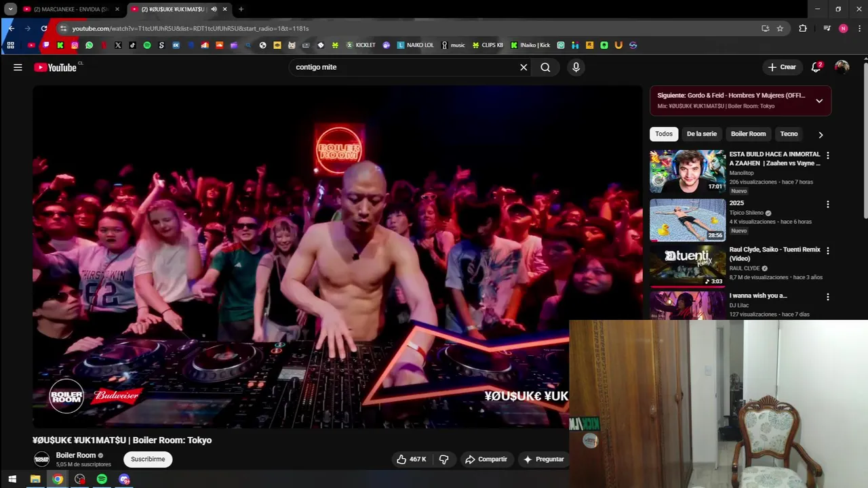Open the CLIPS KB bookmark
This screenshot has width=868, height=488.
tap(488, 45)
